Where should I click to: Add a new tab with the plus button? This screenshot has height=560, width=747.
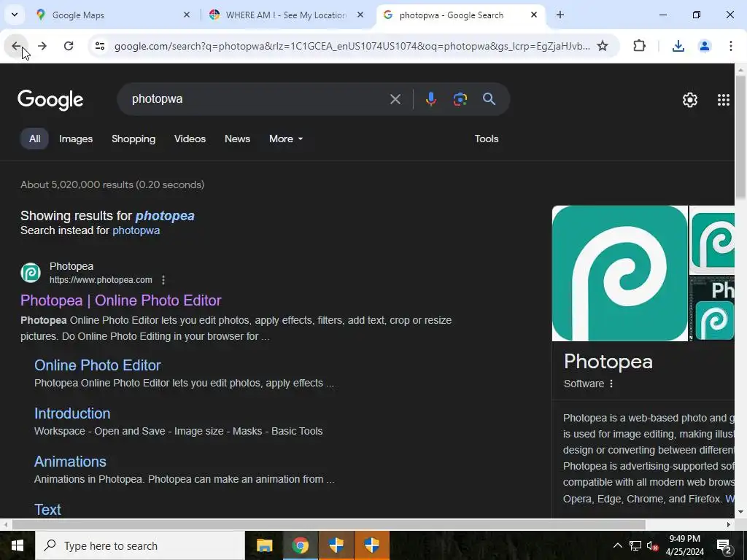coord(560,15)
